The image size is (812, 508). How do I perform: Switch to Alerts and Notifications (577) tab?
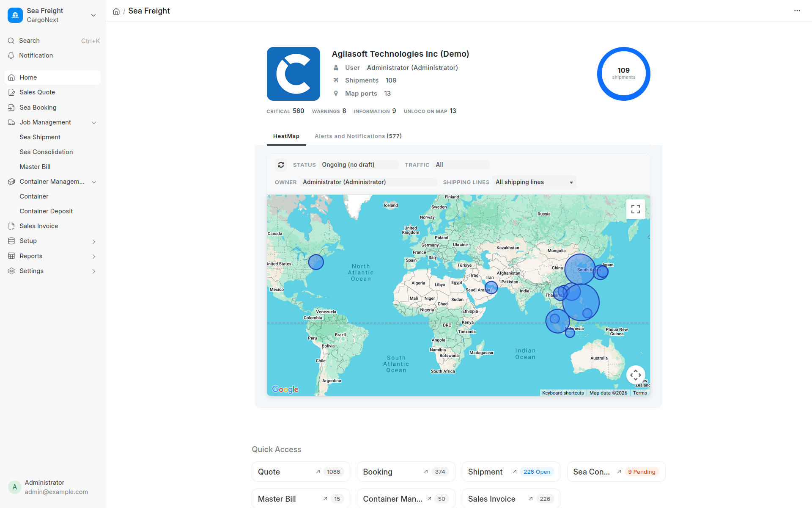click(x=358, y=136)
